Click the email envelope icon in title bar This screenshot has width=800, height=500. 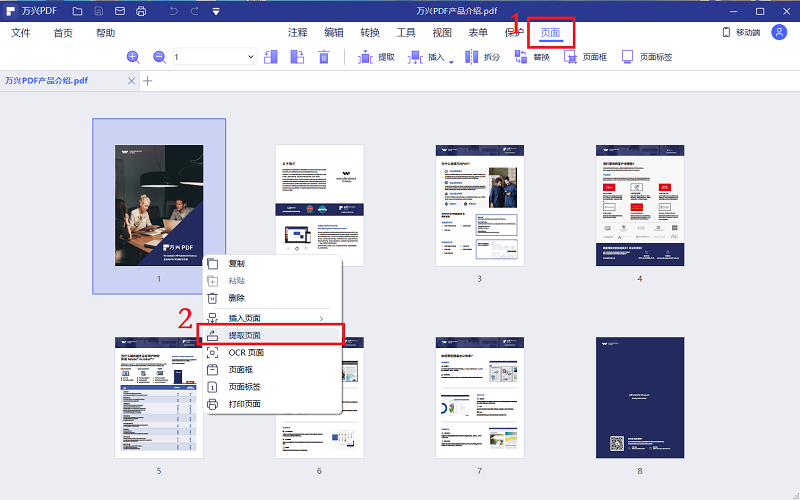[x=119, y=11]
